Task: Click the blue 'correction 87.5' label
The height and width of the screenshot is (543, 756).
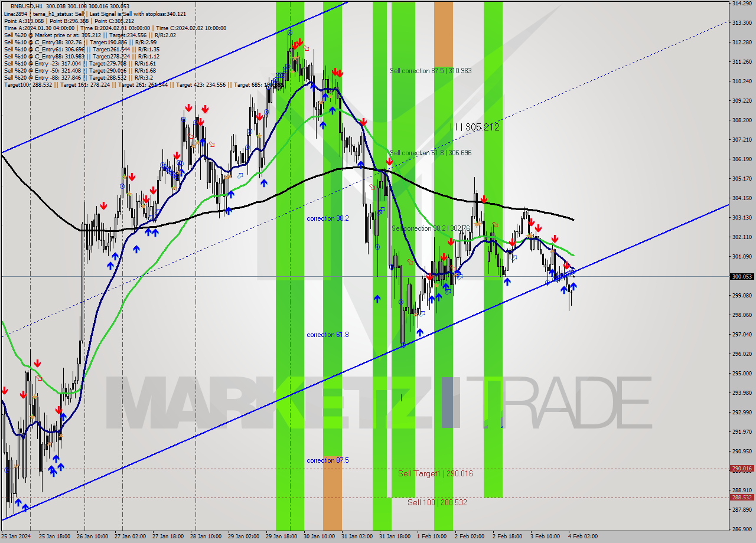Action: [328, 460]
